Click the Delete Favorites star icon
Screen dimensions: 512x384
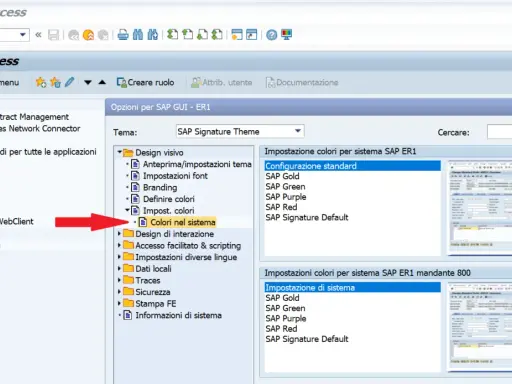click(x=55, y=82)
